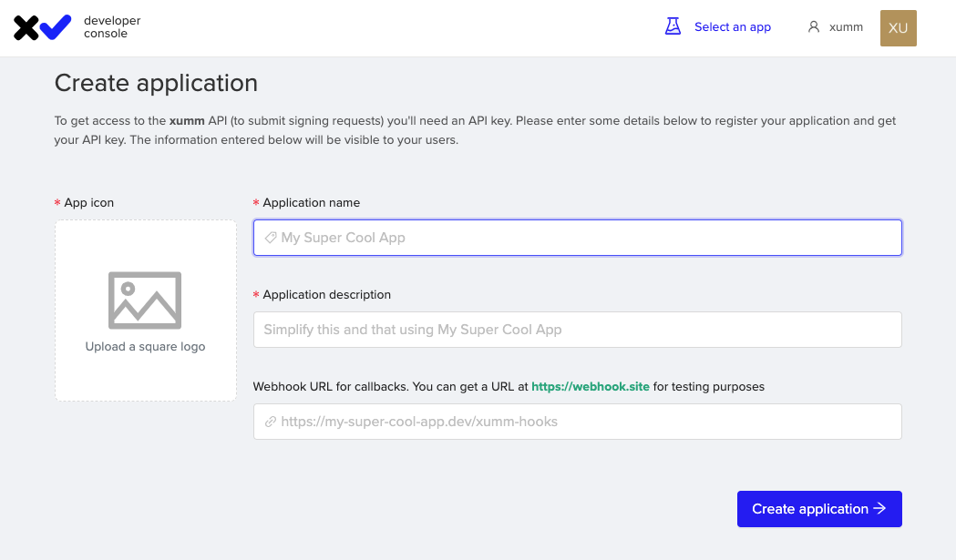Click the Application name label
This screenshot has height=560, width=956.
pos(311,202)
